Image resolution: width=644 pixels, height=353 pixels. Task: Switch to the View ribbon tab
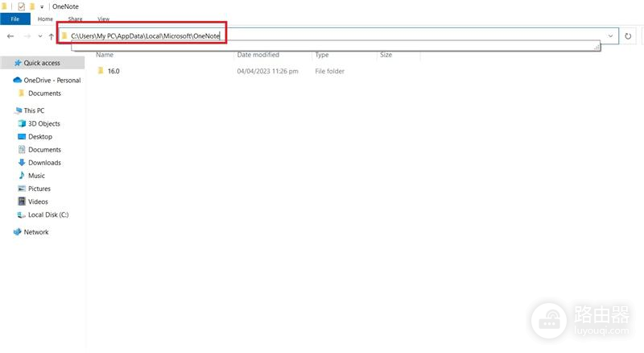coord(104,19)
